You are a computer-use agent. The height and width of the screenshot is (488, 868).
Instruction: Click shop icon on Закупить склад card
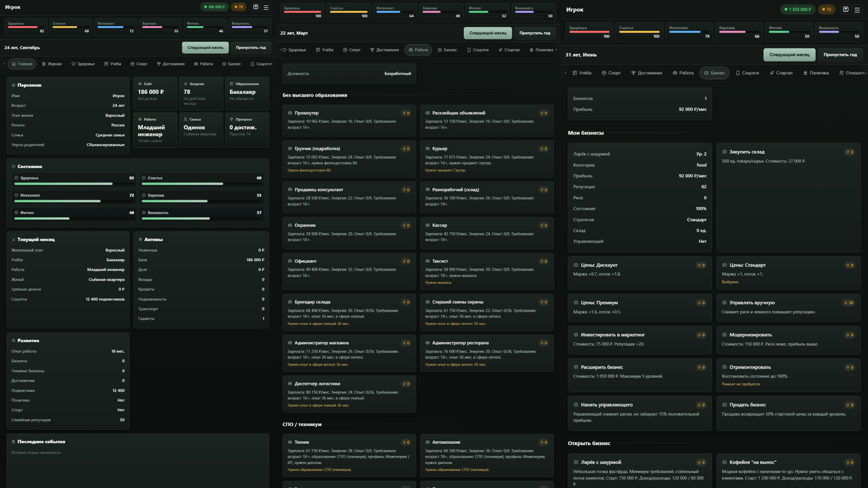point(725,152)
